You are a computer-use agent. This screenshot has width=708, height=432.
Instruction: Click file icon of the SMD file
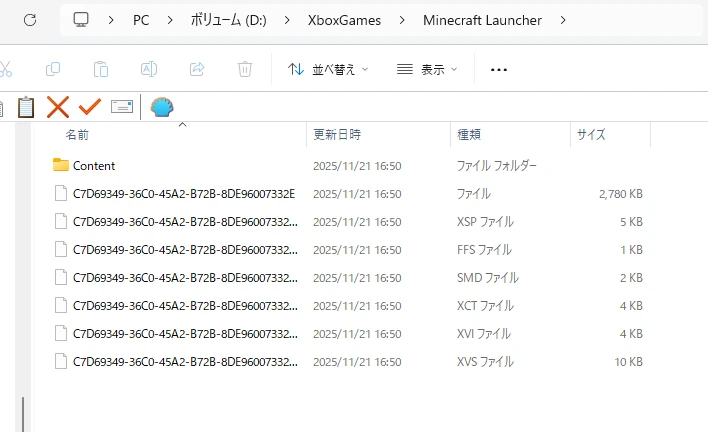(61, 277)
